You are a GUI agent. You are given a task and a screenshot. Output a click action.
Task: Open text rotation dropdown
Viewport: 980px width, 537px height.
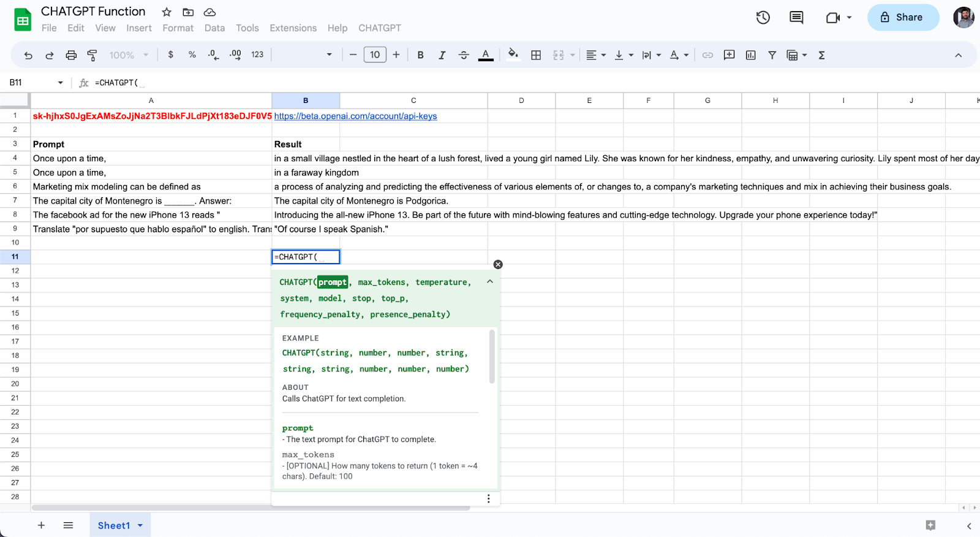click(679, 55)
